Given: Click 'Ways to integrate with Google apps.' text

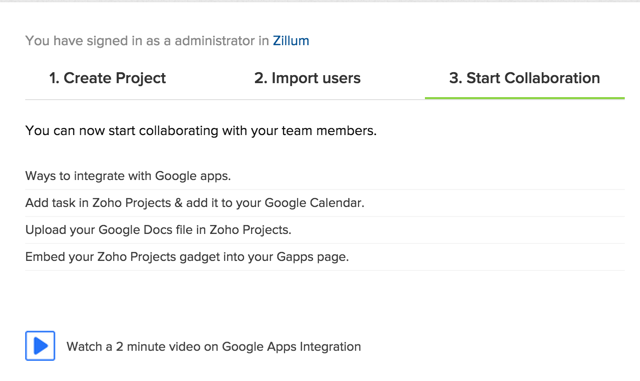Looking at the screenshot, I should pos(128,176).
